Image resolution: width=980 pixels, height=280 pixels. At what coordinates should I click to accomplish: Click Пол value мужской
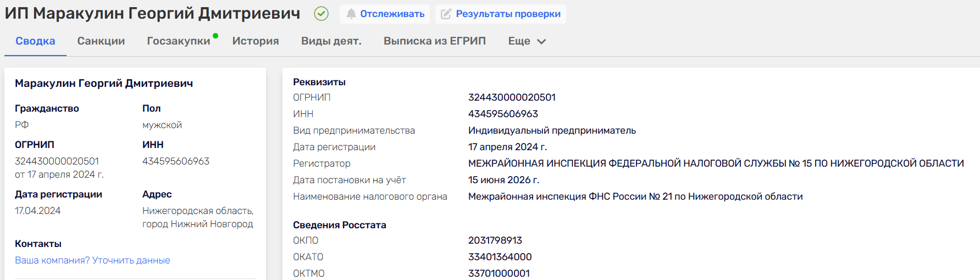[162, 125]
